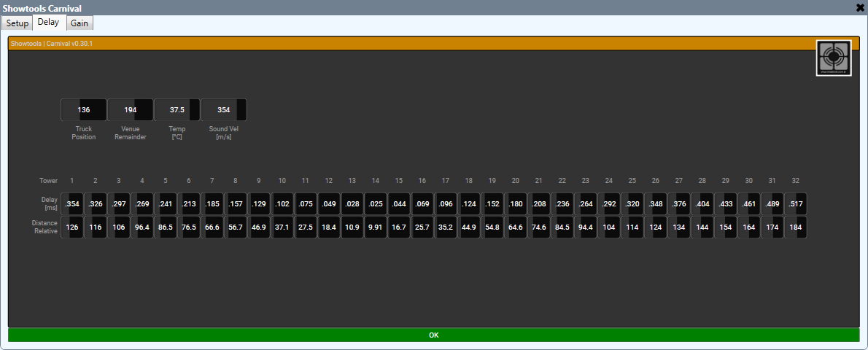This screenshot has height=350, width=868.
Task: Click distance relative value 16.7
Action: [398, 227]
